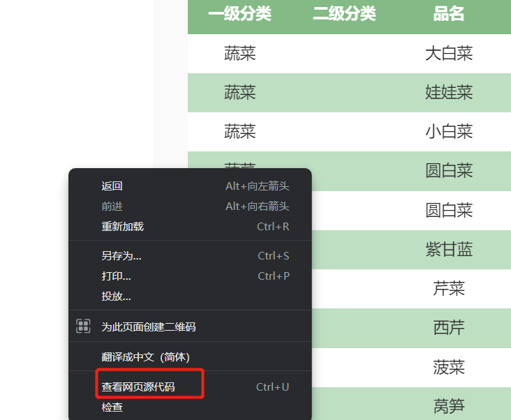The height and width of the screenshot is (420, 511).
Task: Click the 菠菜 cell
Action: point(449,367)
